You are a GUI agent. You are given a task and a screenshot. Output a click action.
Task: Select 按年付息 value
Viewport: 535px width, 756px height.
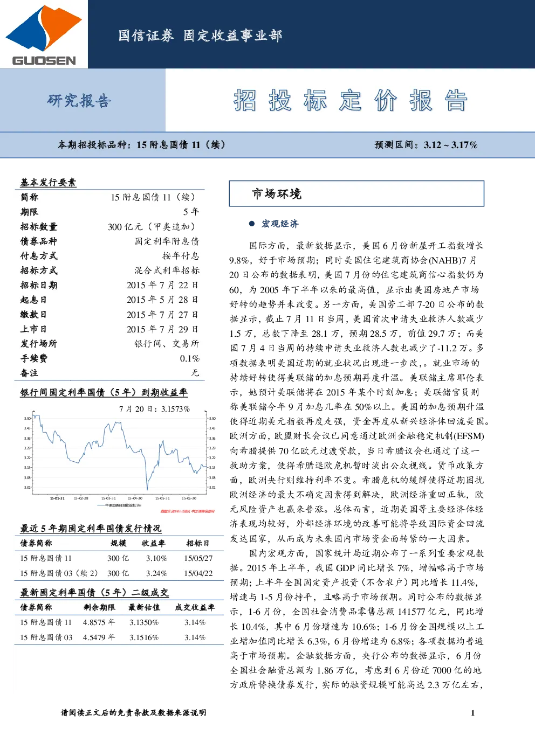[181, 255]
